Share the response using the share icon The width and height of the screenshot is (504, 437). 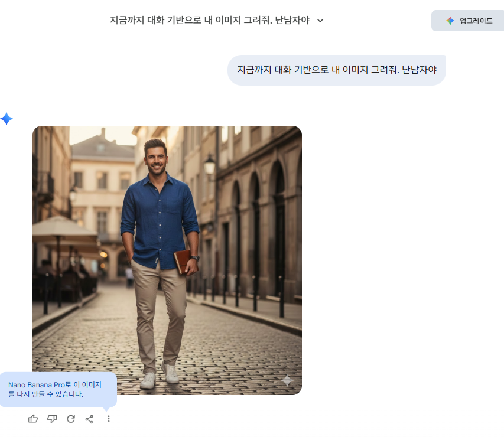(x=89, y=419)
